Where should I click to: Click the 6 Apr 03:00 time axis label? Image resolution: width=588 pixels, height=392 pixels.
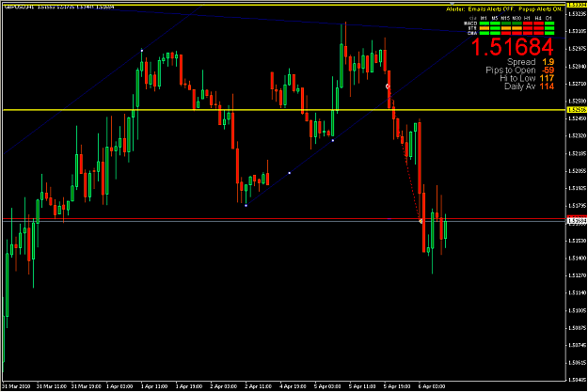[x=432, y=386]
